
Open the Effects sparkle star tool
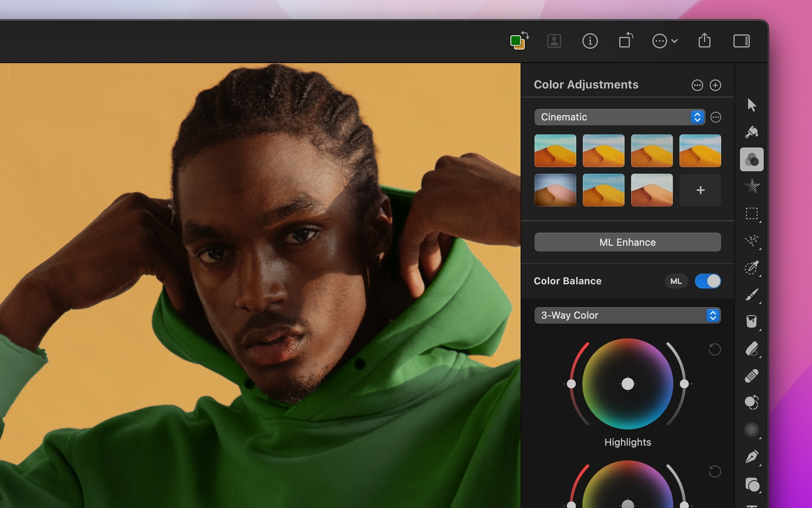click(x=752, y=186)
